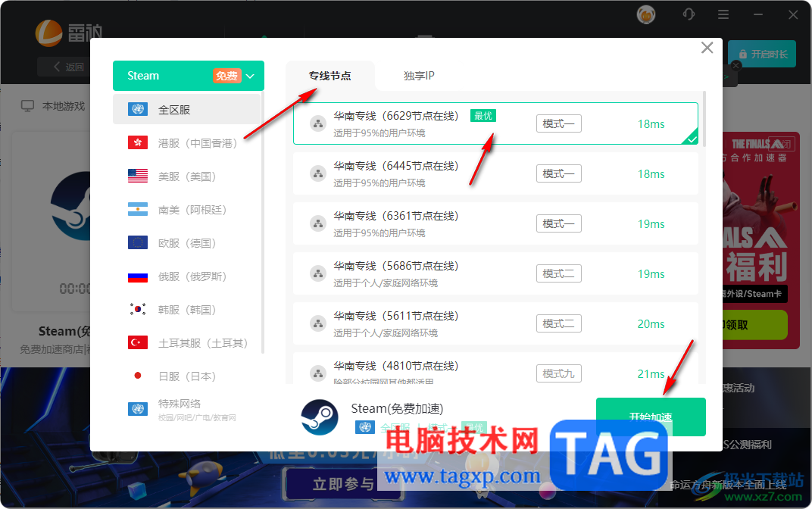
Task: Click the European Union flag icon
Action: 138,242
